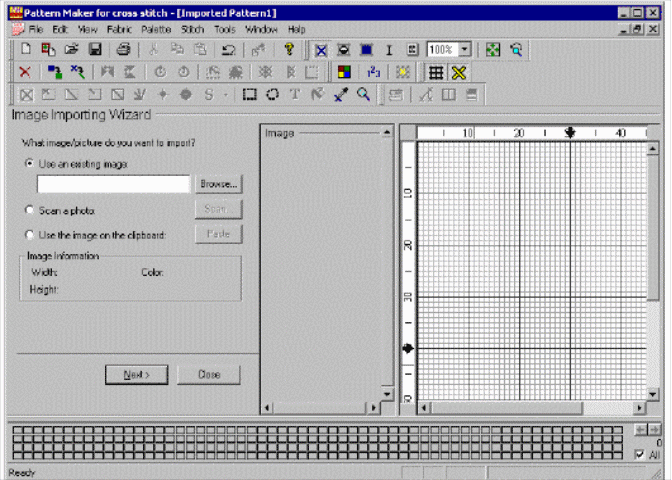
Task: Toggle the All checkbox near palette
Action: pyautogui.click(x=639, y=454)
